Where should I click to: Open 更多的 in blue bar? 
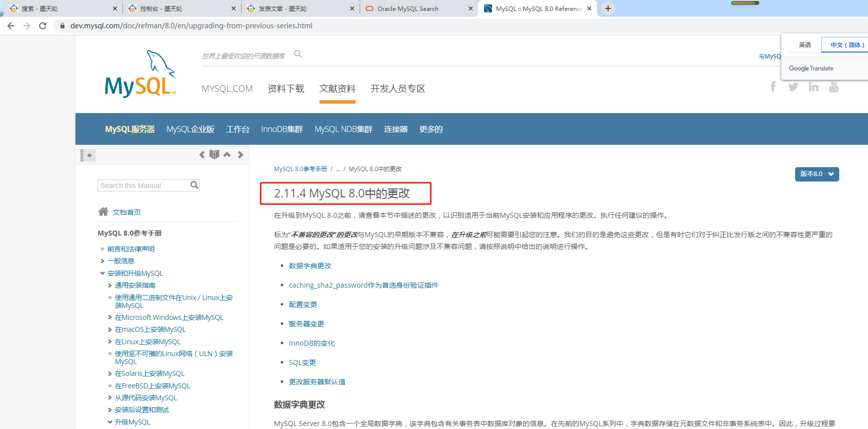(x=431, y=129)
